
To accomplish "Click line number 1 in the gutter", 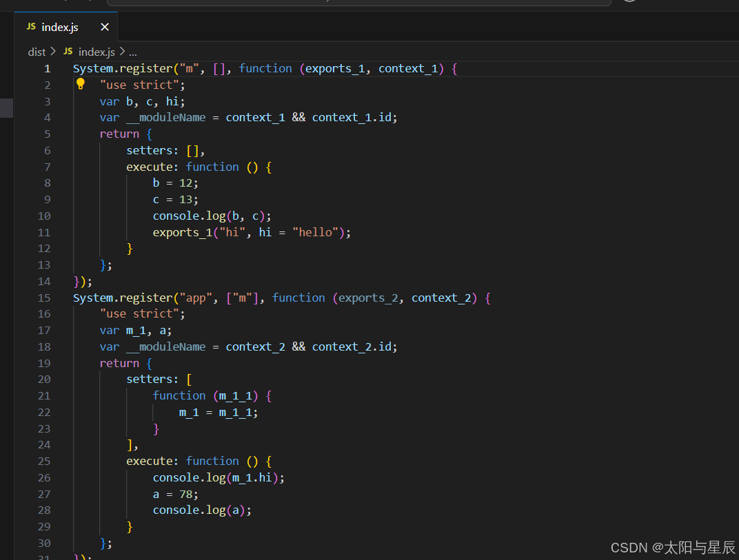I will pyautogui.click(x=47, y=69).
